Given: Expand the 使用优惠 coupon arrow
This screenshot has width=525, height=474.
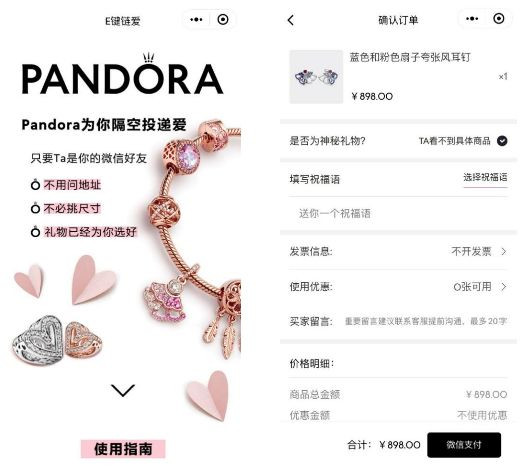Looking at the screenshot, I should tap(503, 287).
